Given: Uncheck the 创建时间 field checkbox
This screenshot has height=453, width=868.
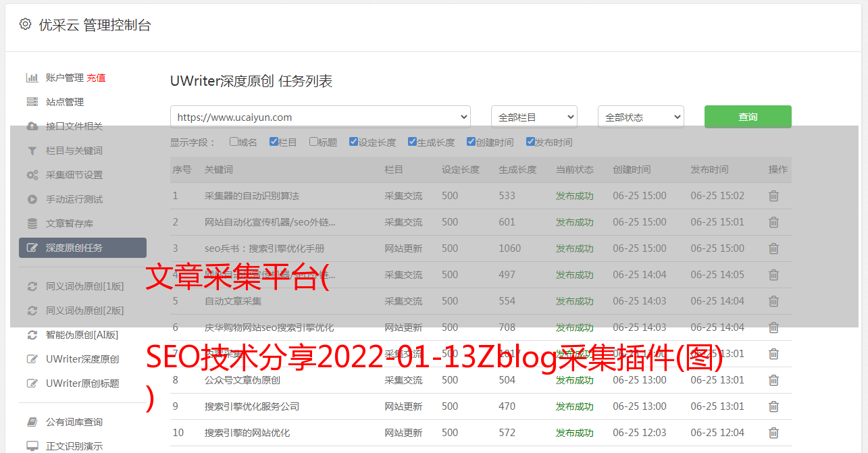Looking at the screenshot, I should point(471,142).
